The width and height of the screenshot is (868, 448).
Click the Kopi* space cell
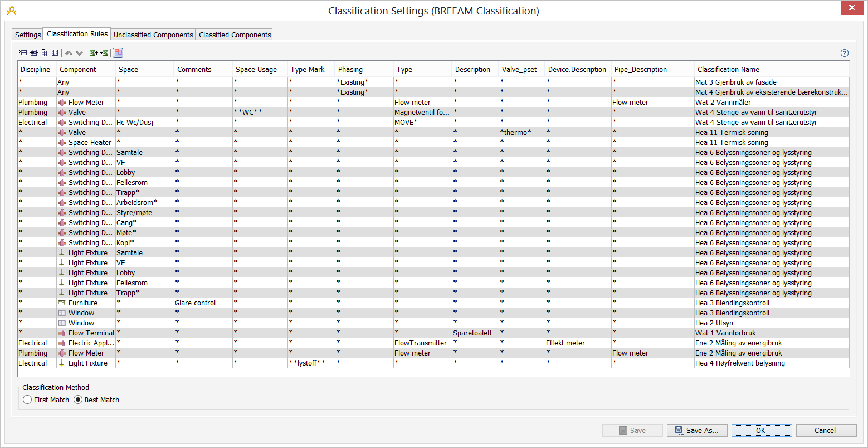144,243
